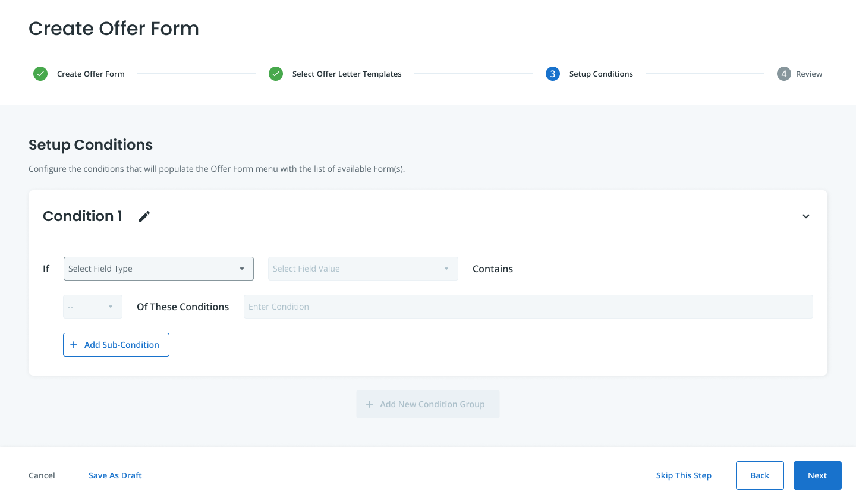Screen dimensions: 856x504
Task: Click the Enter Condition input field
Action: [528, 307]
